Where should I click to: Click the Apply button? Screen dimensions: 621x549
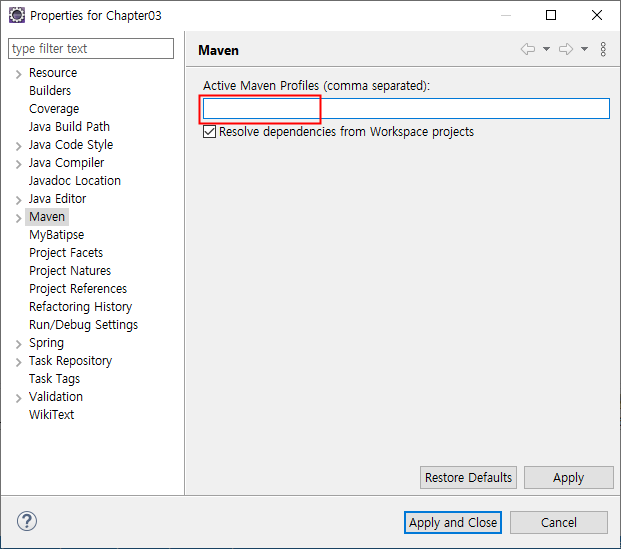568,477
